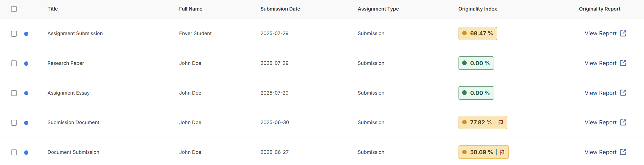Click external link icon in Research Paper row

pos(623,63)
